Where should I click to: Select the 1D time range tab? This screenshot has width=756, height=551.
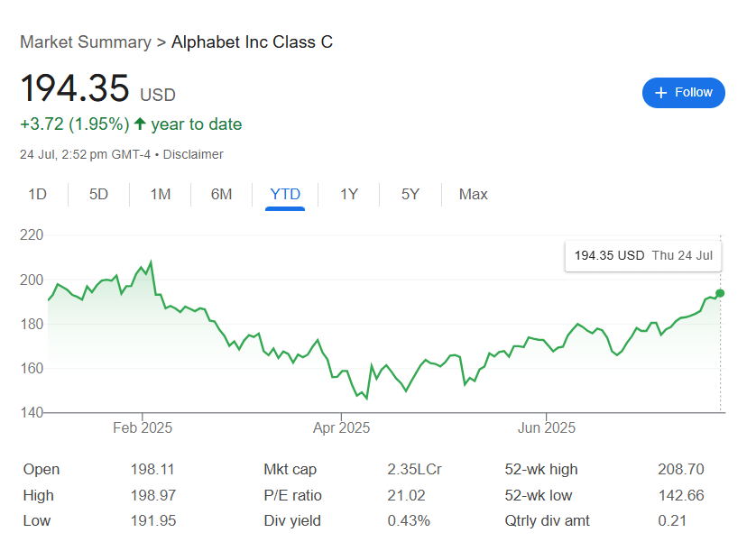[37, 194]
